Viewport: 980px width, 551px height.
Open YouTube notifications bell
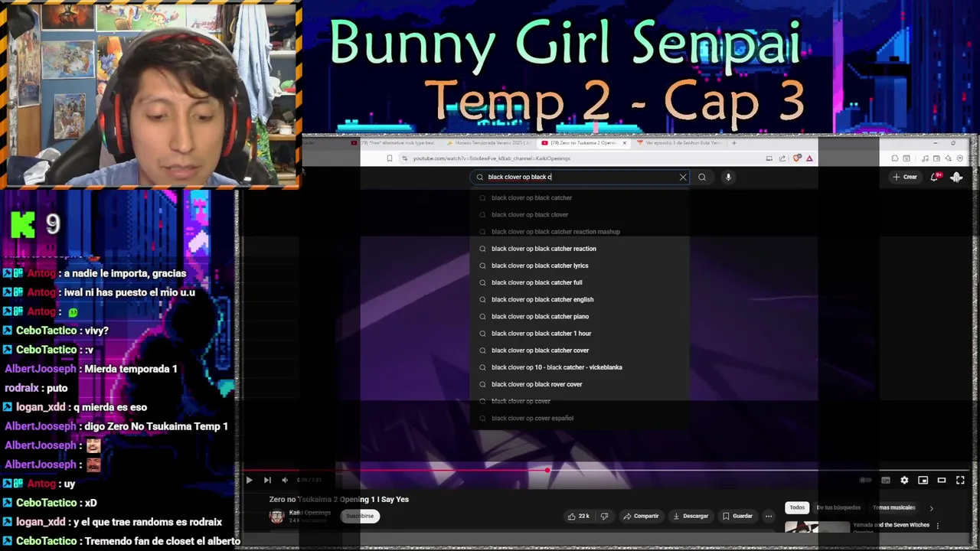click(935, 177)
